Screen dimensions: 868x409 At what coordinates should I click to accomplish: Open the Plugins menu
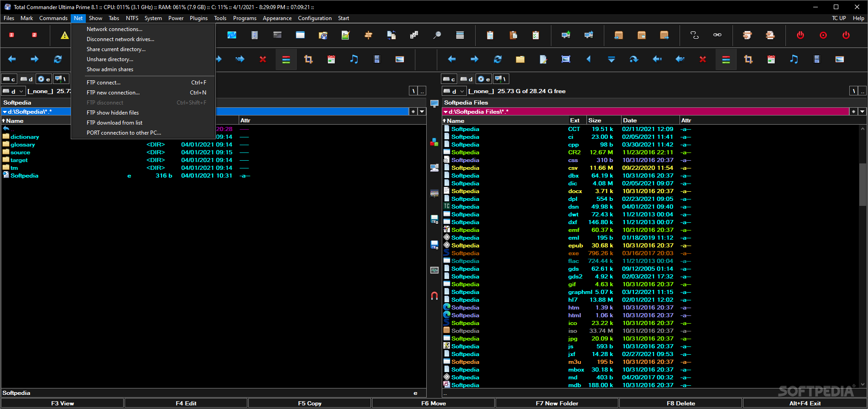(x=199, y=18)
